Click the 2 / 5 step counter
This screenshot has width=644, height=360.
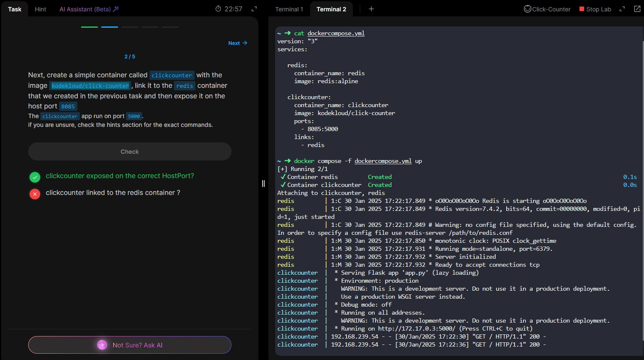pos(130,57)
